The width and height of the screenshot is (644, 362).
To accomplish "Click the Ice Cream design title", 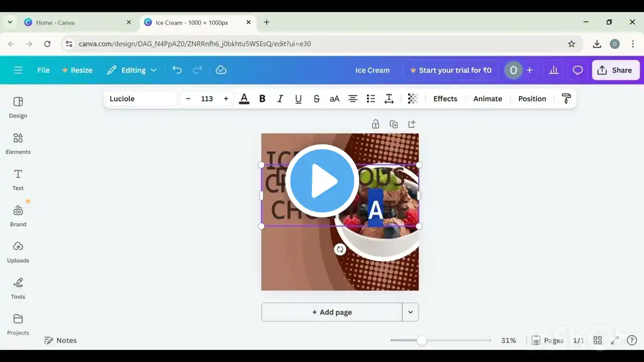I will pyautogui.click(x=372, y=70).
